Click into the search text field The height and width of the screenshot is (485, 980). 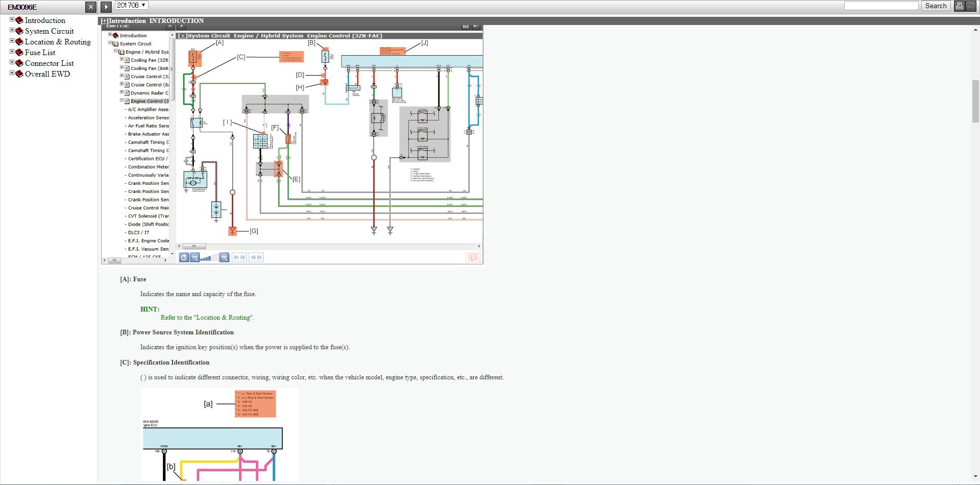click(x=881, y=6)
